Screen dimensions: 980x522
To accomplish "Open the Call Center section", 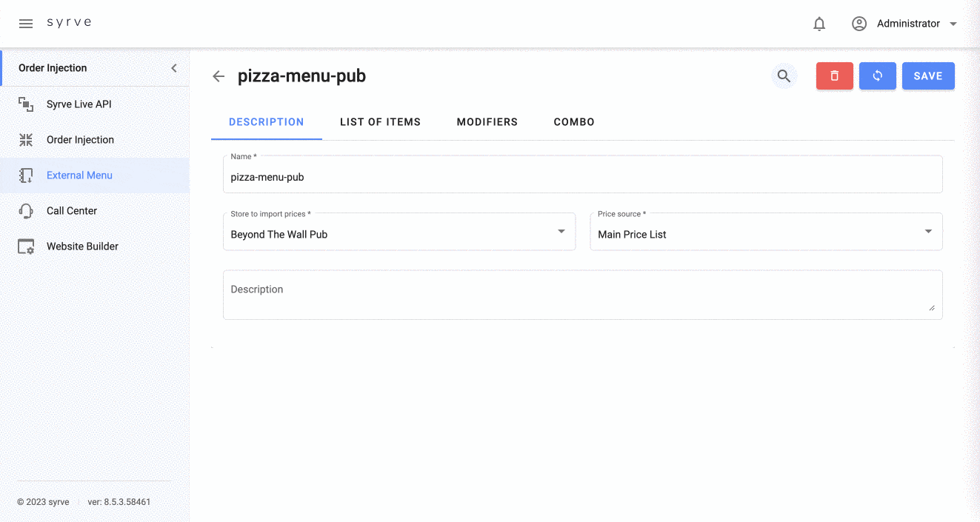I will (x=71, y=211).
